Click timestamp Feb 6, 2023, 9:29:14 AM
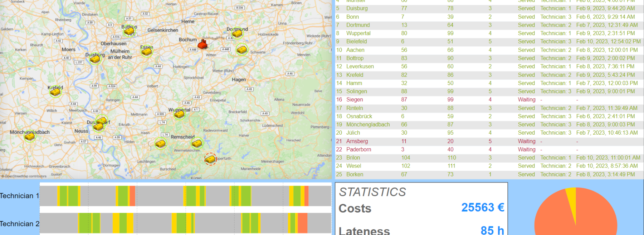644x235 pixels. [606, 17]
